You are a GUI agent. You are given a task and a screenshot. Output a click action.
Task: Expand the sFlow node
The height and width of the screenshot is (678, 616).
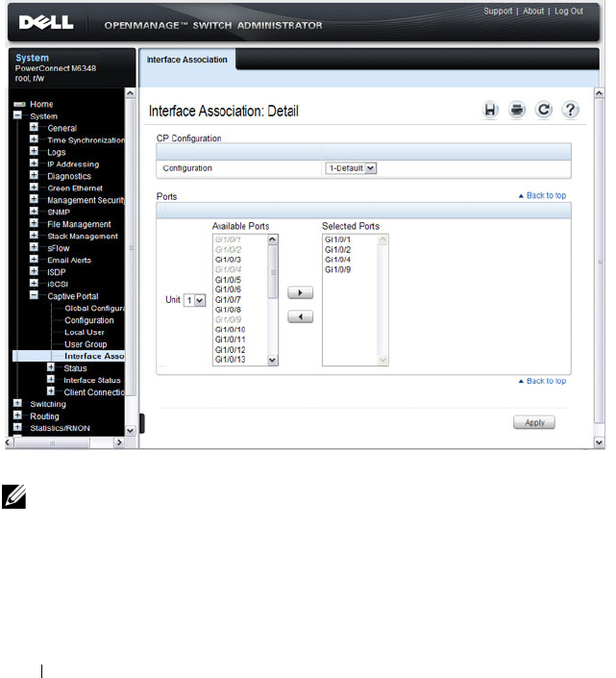tap(34, 247)
